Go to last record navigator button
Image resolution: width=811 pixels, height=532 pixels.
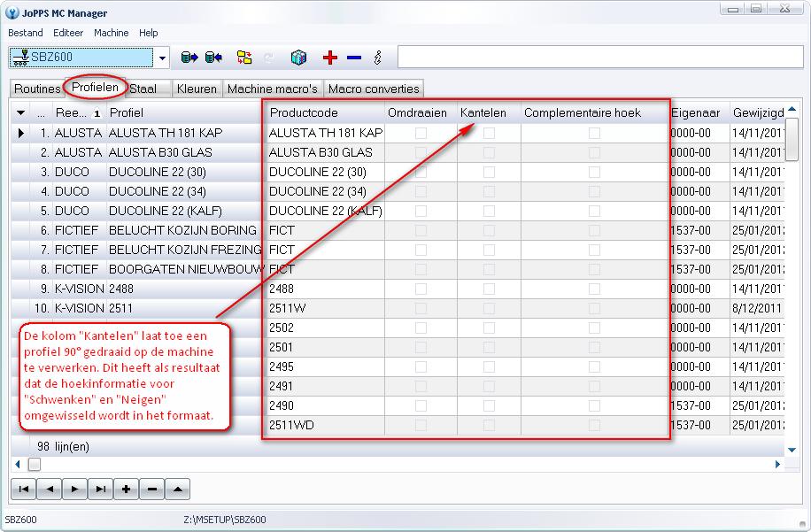[101, 490]
